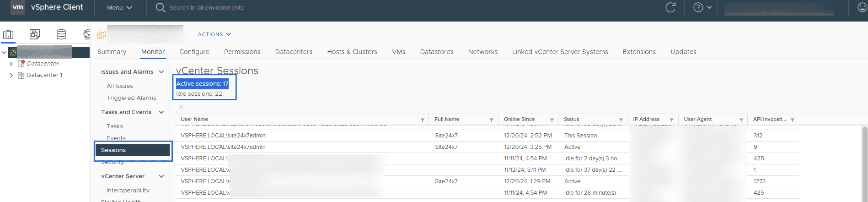Expand the ACTIONS dropdown
868x202 pixels.
(214, 34)
